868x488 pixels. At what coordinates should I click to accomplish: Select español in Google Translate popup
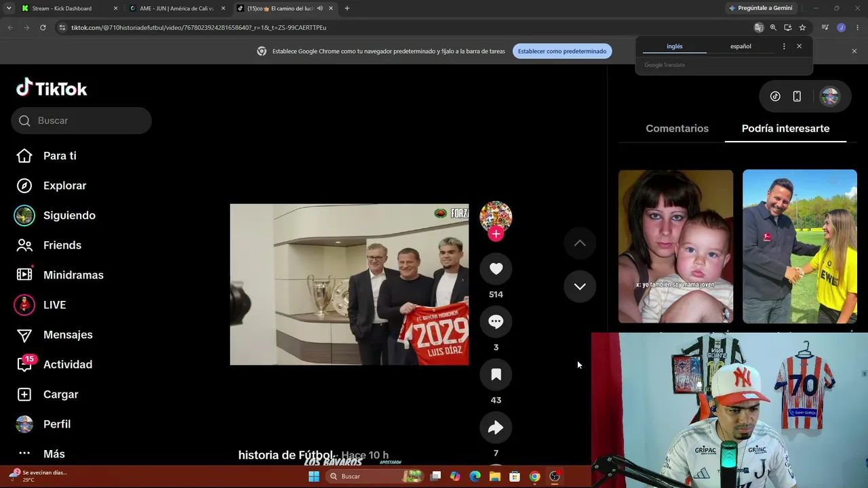pyautogui.click(x=741, y=46)
